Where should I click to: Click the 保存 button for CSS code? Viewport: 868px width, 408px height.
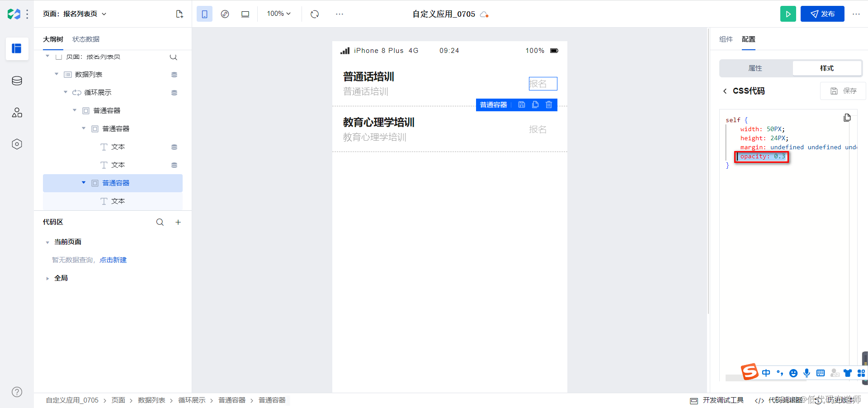coord(843,91)
